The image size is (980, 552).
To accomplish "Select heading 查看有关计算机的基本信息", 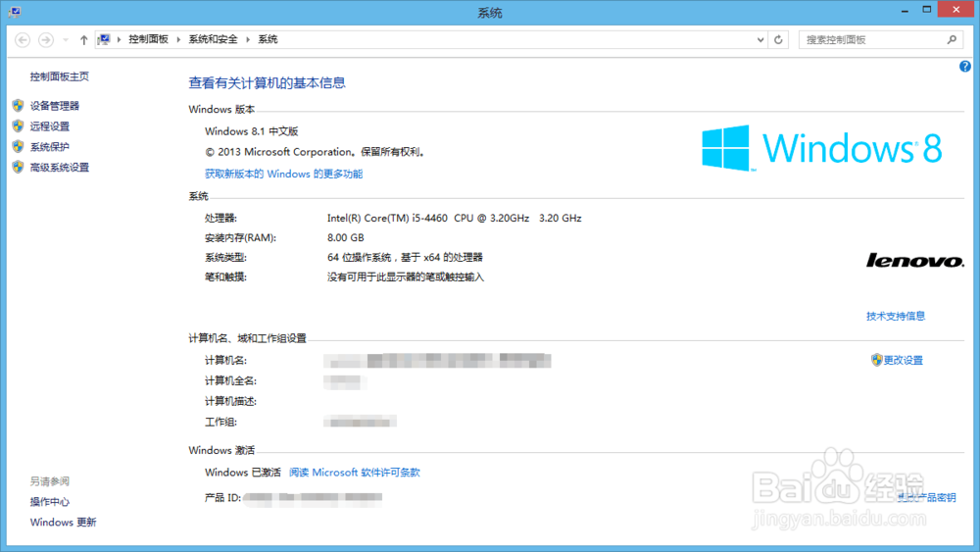I will point(267,83).
